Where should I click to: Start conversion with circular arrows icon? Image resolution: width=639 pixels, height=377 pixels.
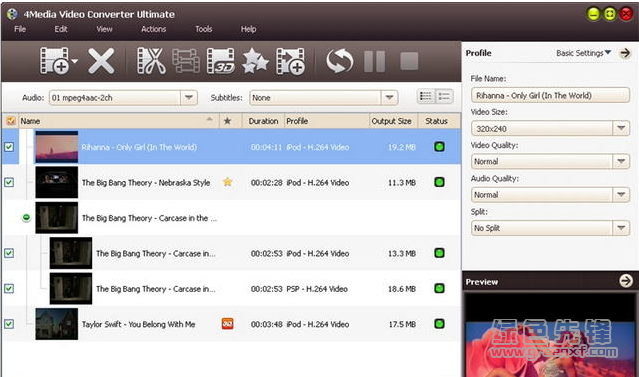[339, 61]
